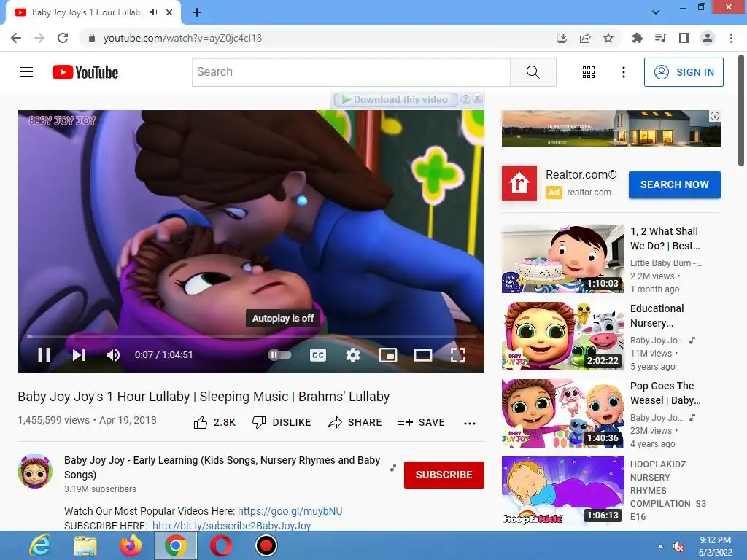This screenshot has width=747, height=560.
Task: Click the video progress bar
Action: coord(251,336)
